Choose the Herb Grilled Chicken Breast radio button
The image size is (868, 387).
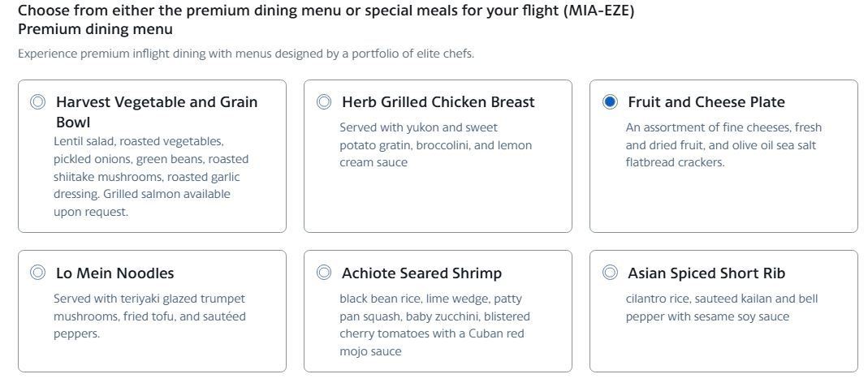(x=324, y=102)
